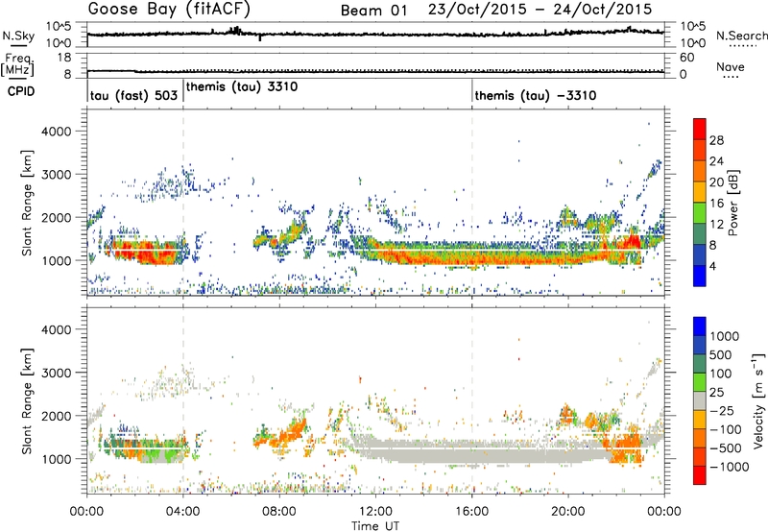Click the '-1000' tick on the Velocity colorbar
Viewport: 768px width, 532px height.
[729, 467]
